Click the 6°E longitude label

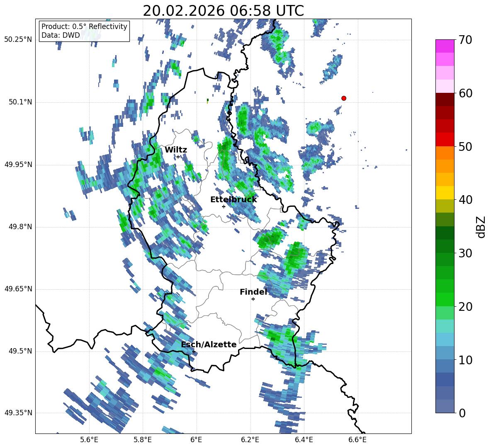click(x=196, y=440)
